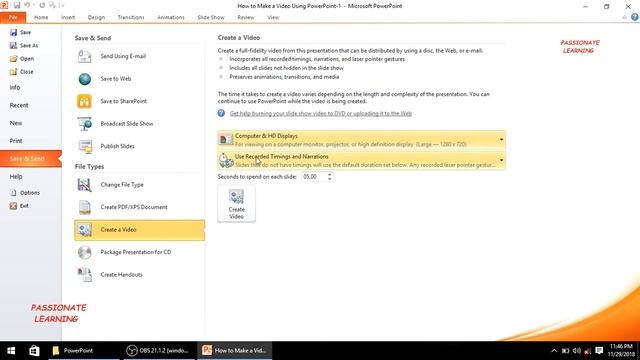Click the Create PDF/XPS Document icon
Image resolution: width=640 pixels, height=360 pixels.
pyautogui.click(x=84, y=207)
